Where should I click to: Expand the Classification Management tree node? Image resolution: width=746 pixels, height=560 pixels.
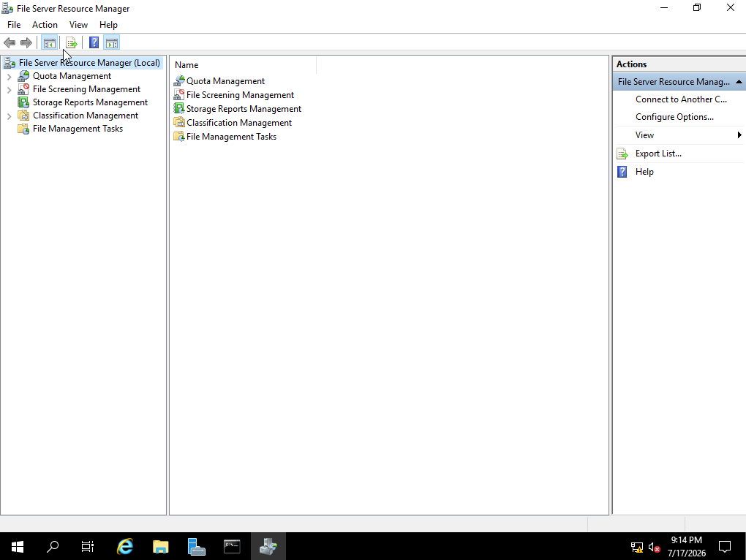click(x=9, y=116)
